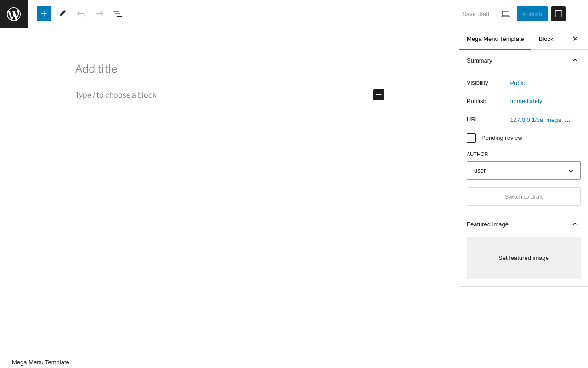The image size is (588, 368).
Task: Toggle the Settings sidebar panel
Action: click(559, 14)
